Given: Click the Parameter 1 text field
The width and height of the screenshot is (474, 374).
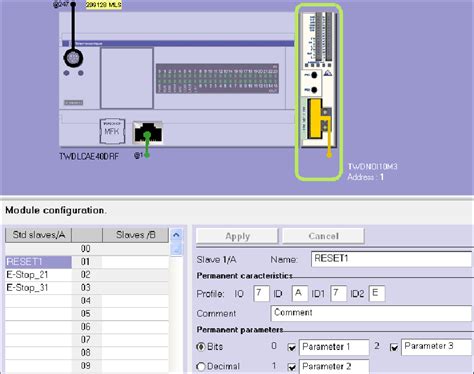Looking at the screenshot, I should pyautogui.click(x=334, y=347).
